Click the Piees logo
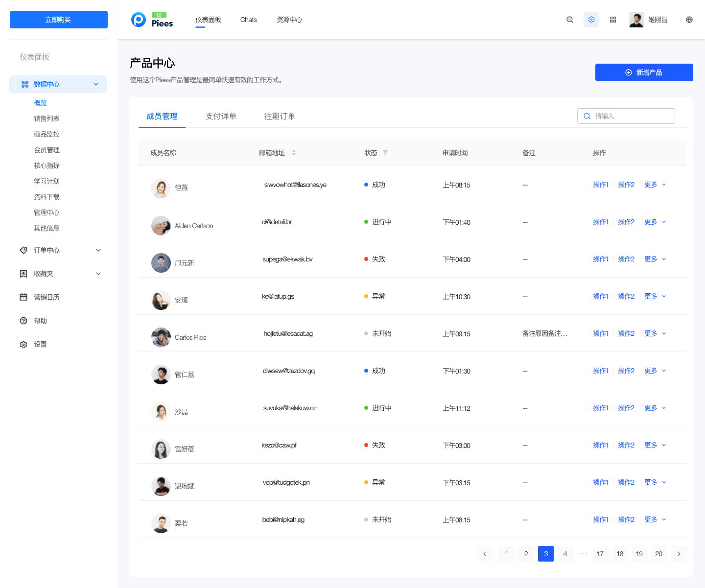Viewport: 705px width, 588px height. tap(152, 20)
